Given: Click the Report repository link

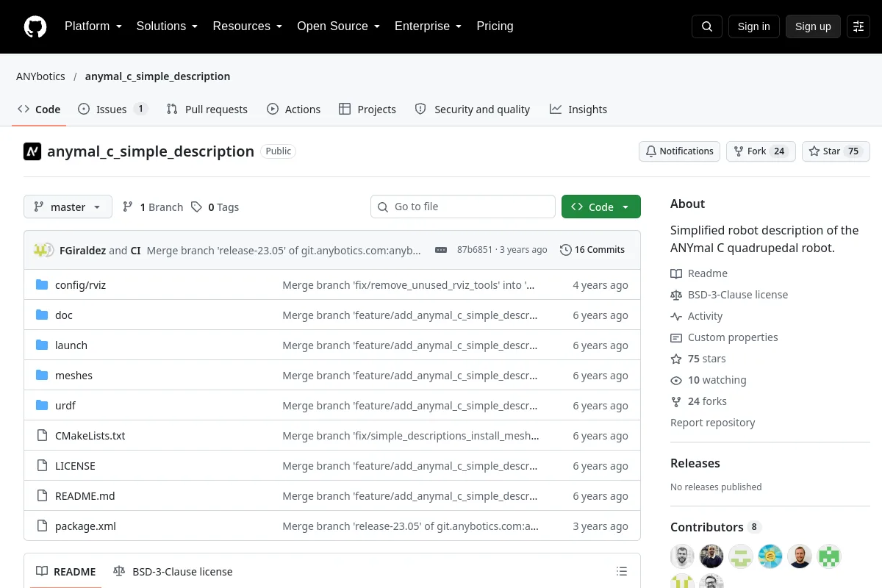Looking at the screenshot, I should [x=713, y=423].
